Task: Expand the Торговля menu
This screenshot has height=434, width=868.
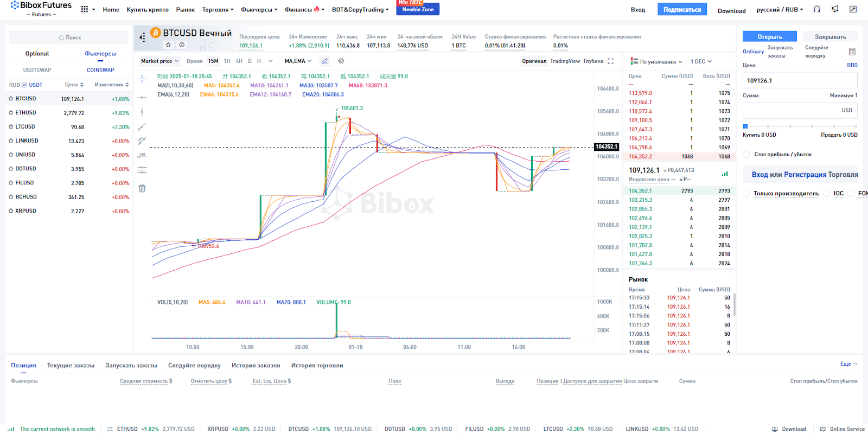Action: pos(218,10)
